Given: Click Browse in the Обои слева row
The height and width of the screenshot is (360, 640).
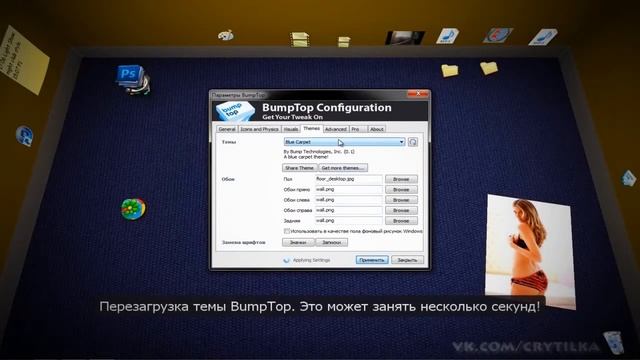Looking at the screenshot, I should [x=401, y=200].
